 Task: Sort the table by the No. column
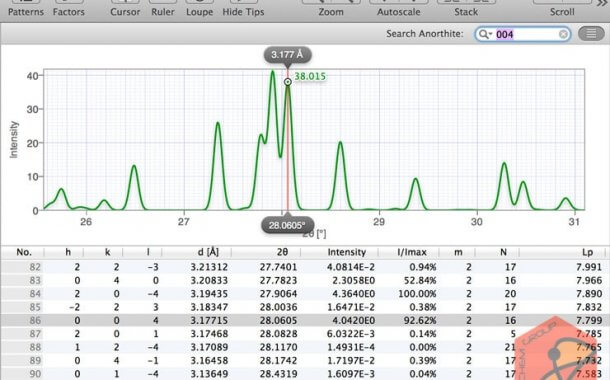point(23,252)
